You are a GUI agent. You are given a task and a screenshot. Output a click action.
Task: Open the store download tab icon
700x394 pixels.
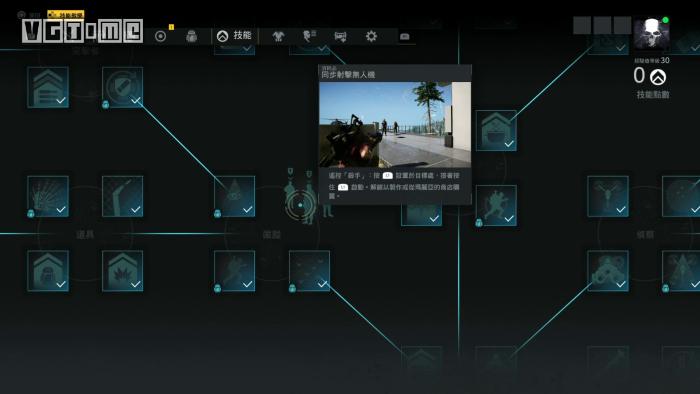point(340,37)
